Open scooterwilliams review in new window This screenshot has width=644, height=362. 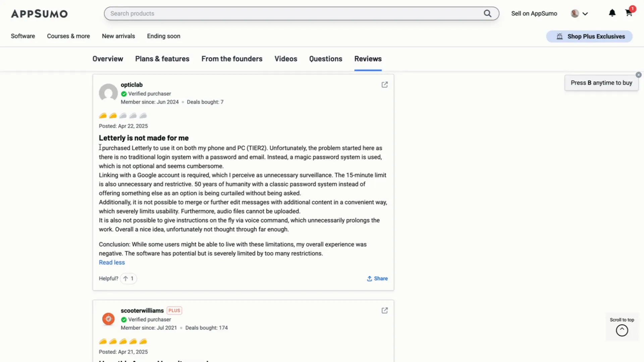coord(385,311)
